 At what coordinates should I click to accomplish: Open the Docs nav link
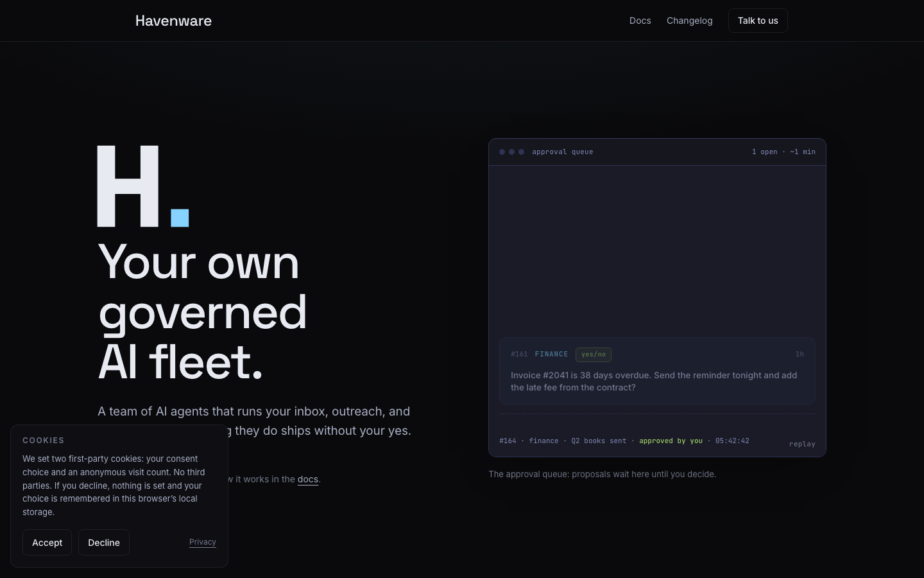point(640,21)
